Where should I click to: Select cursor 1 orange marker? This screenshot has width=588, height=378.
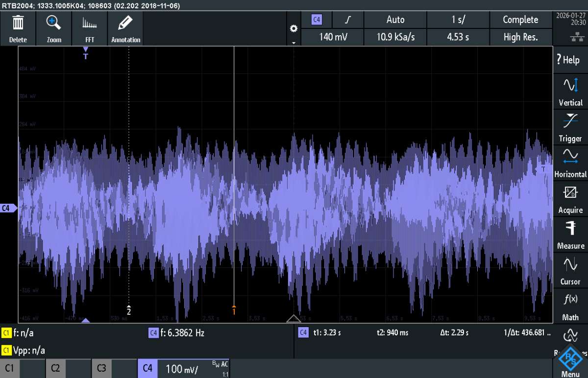click(x=234, y=309)
